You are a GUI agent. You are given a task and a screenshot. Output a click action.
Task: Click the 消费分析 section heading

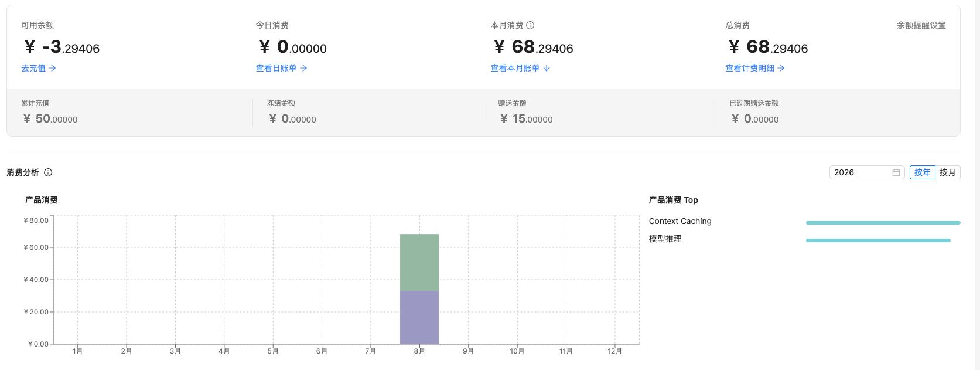[23, 172]
